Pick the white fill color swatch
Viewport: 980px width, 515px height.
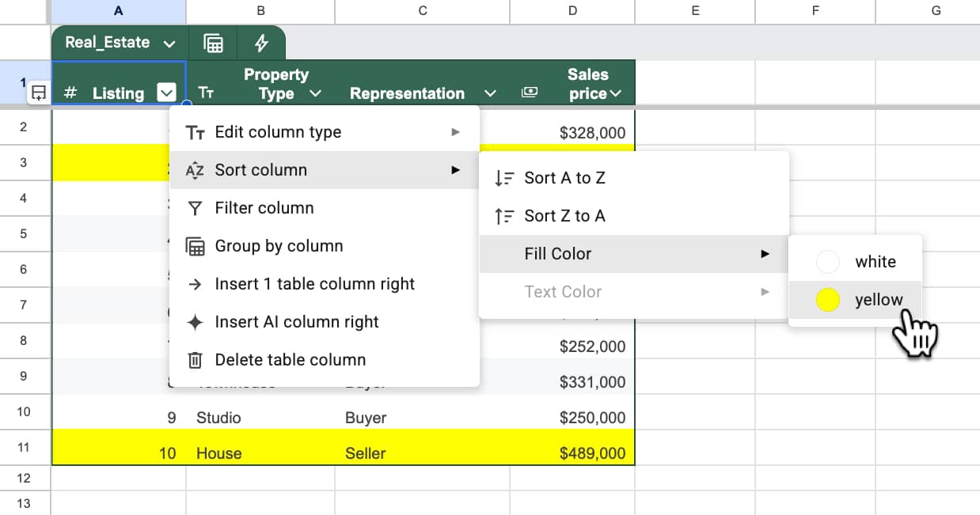tap(828, 262)
